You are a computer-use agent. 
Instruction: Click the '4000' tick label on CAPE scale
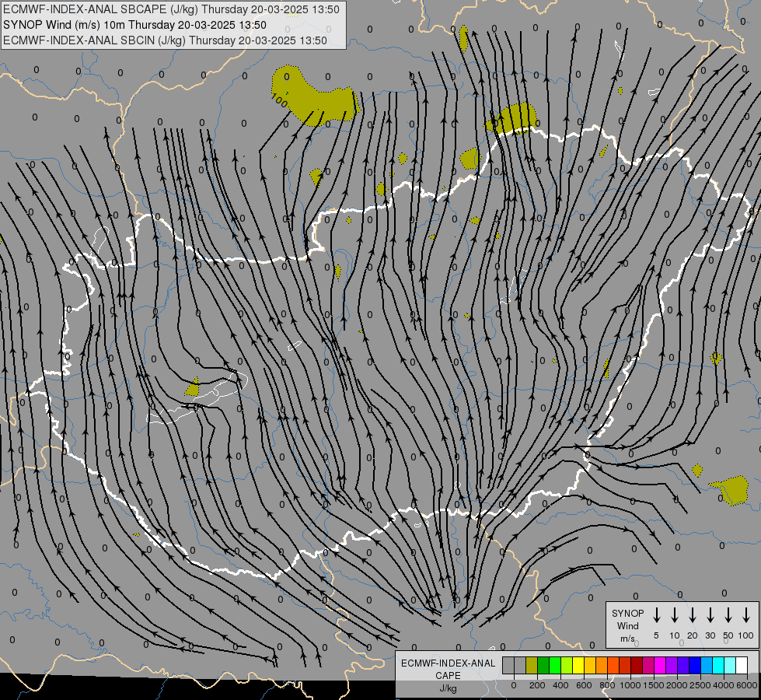click(724, 685)
